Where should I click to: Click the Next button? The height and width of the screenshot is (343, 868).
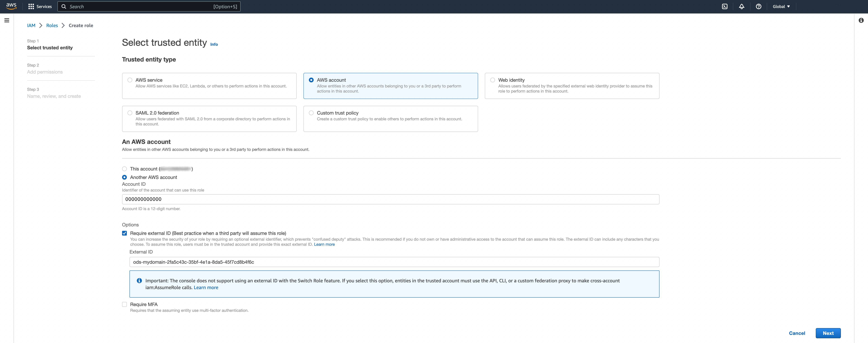(x=828, y=333)
